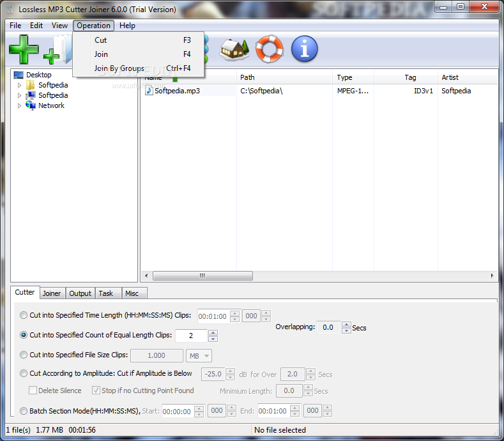Open the MB file size unit dropdown
This screenshot has height=441, width=504.
point(199,356)
